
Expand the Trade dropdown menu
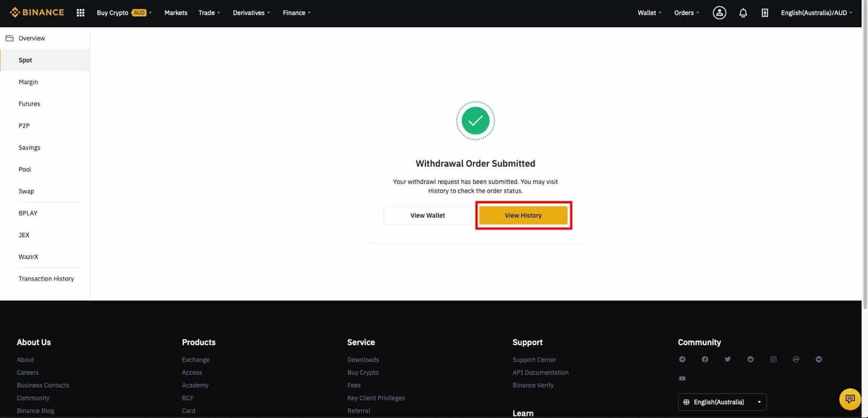pyautogui.click(x=209, y=12)
